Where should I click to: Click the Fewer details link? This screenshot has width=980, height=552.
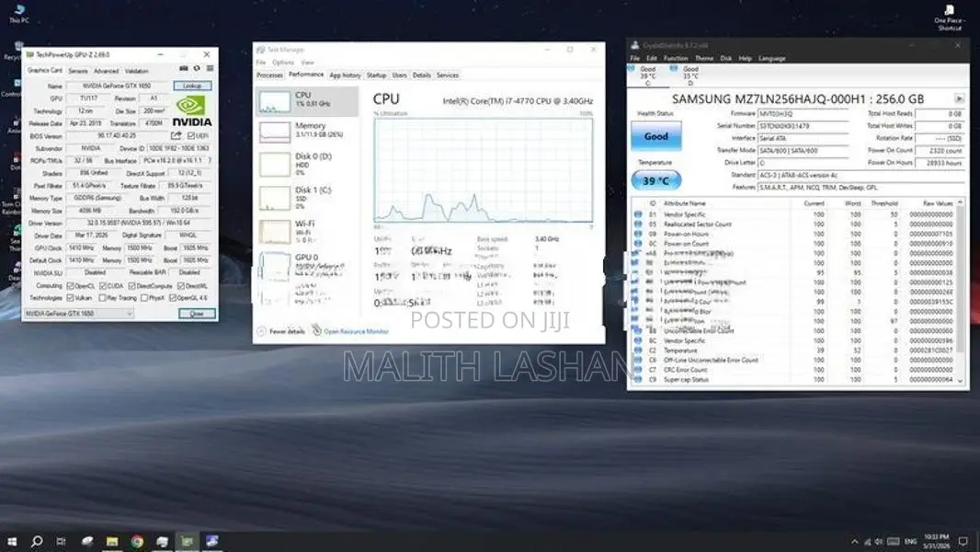(x=287, y=331)
